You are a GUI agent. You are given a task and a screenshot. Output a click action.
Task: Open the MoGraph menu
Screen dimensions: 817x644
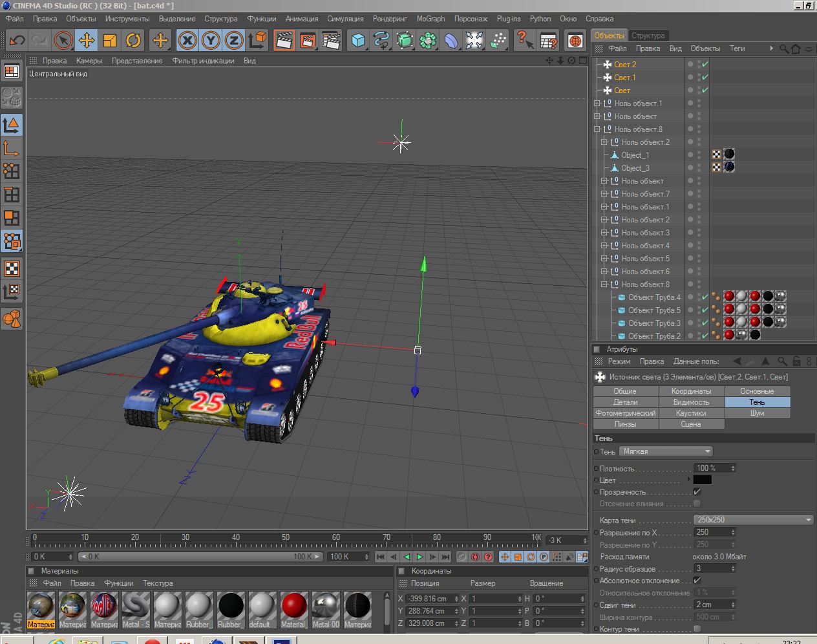(430, 19)
